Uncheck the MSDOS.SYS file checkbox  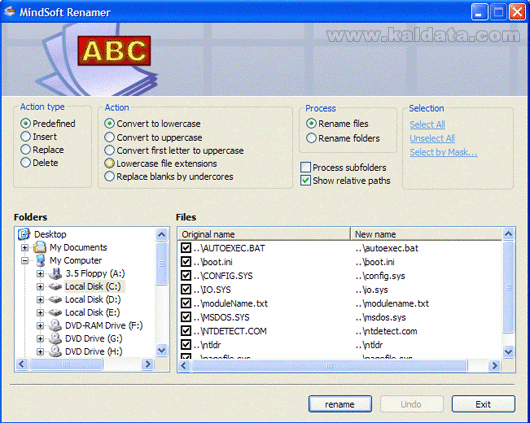186,317
